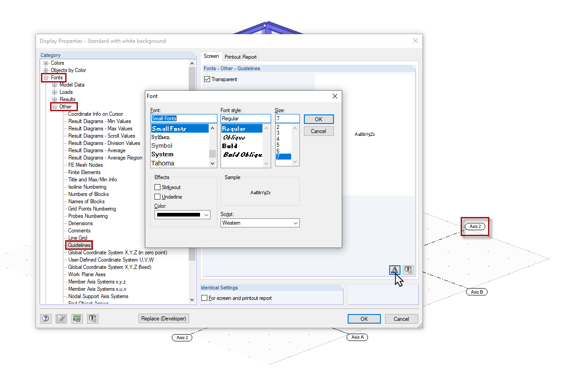Click the export to database icon beside Edit Font

(x=408, y=270)
